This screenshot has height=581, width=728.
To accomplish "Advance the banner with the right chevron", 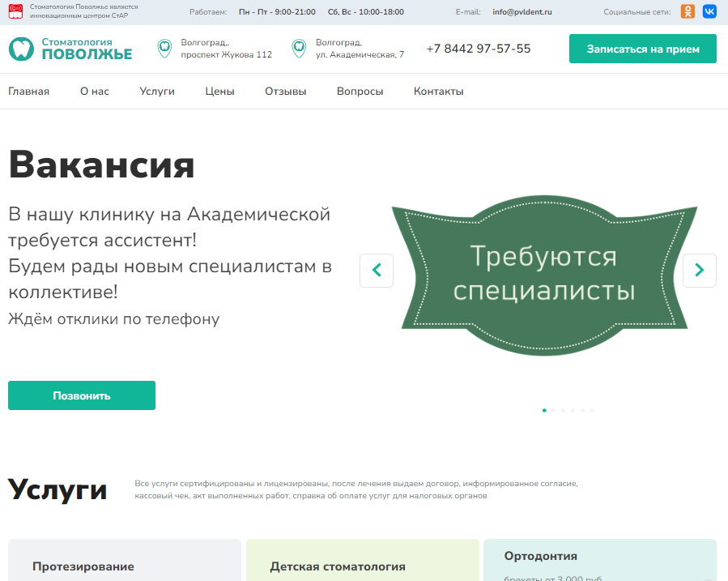I will coord(700,271).
